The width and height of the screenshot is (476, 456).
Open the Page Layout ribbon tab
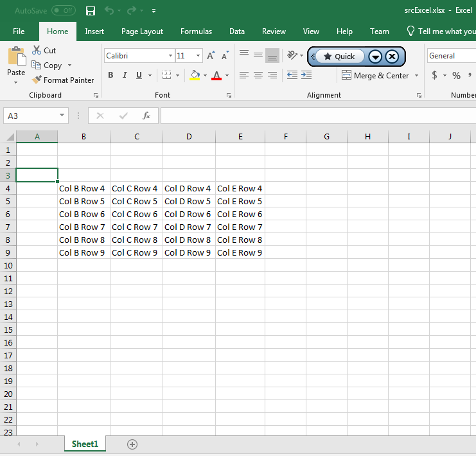[x=142, y=31]
